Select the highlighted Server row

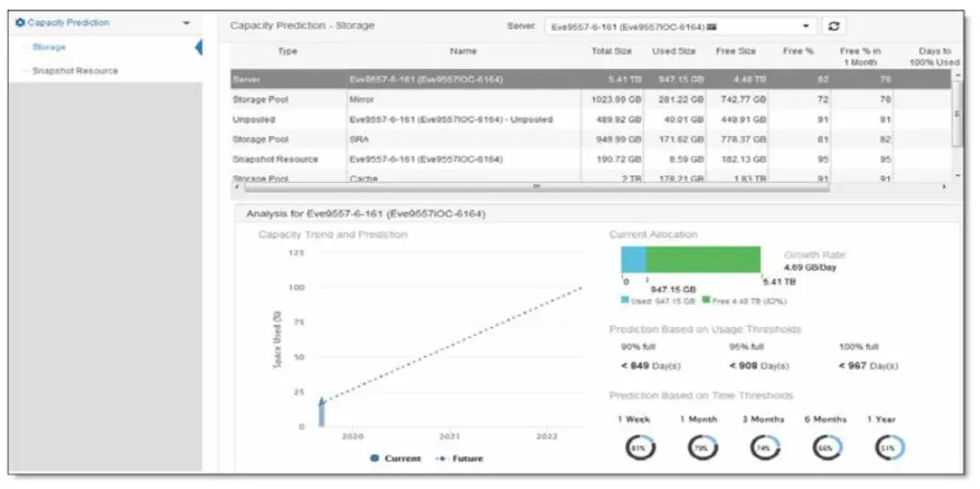click(x=590, y=79)
